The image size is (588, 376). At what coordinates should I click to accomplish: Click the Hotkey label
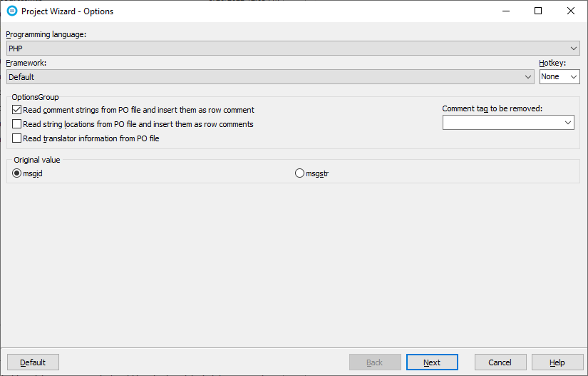(x=552, y=63)
